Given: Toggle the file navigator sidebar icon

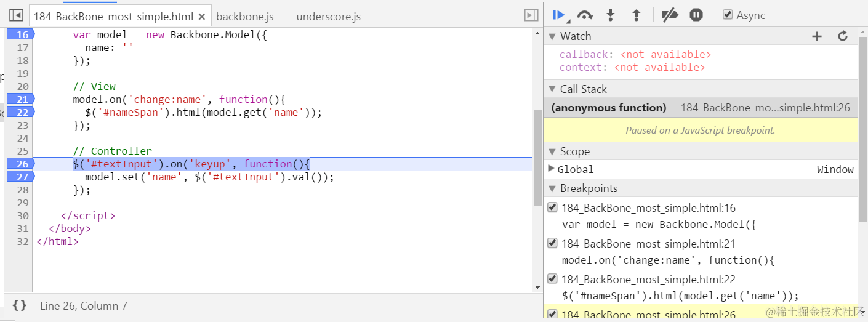Looking at the screenshot, I should point(17,15).
